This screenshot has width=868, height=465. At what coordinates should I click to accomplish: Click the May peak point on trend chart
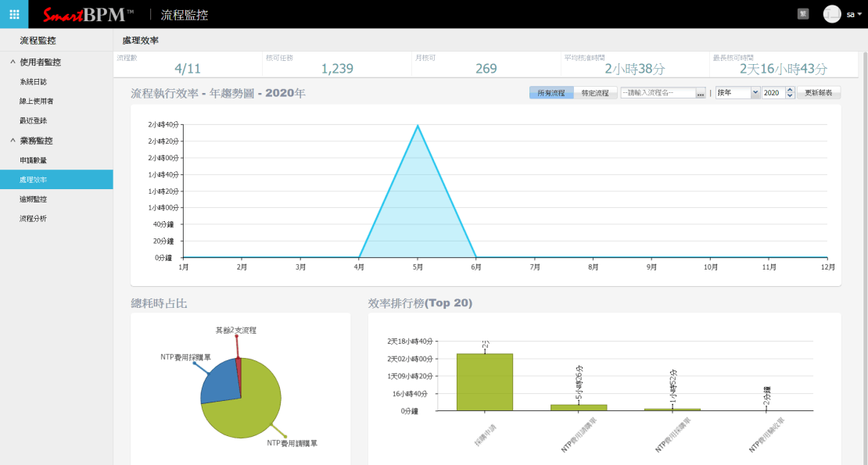[418, 126]
